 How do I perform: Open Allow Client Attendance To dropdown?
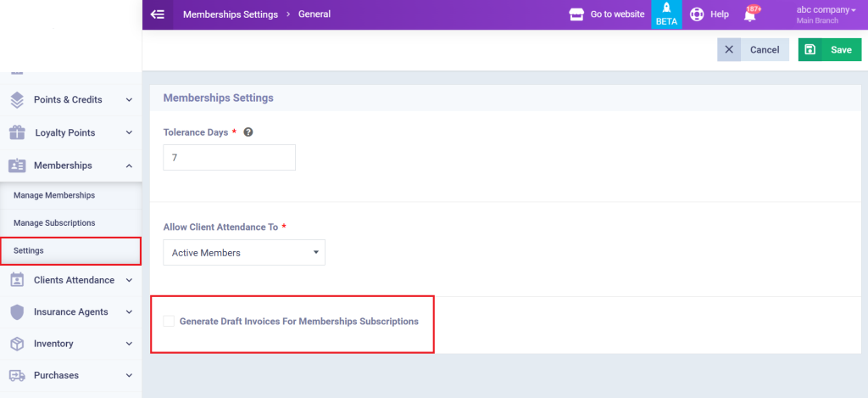244,252
